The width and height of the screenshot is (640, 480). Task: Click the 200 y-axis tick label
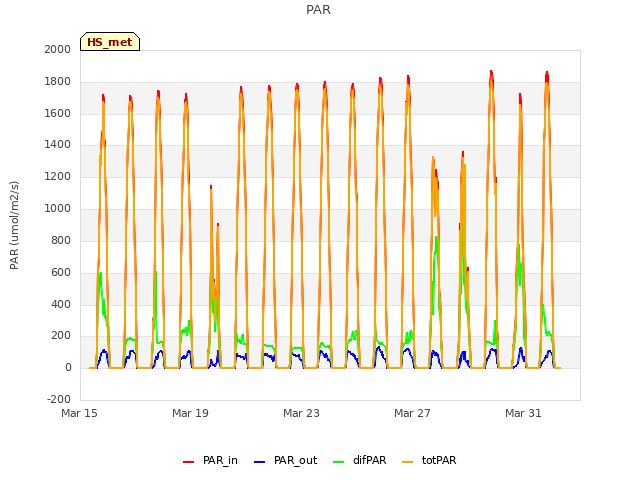(x=61, y=336)
